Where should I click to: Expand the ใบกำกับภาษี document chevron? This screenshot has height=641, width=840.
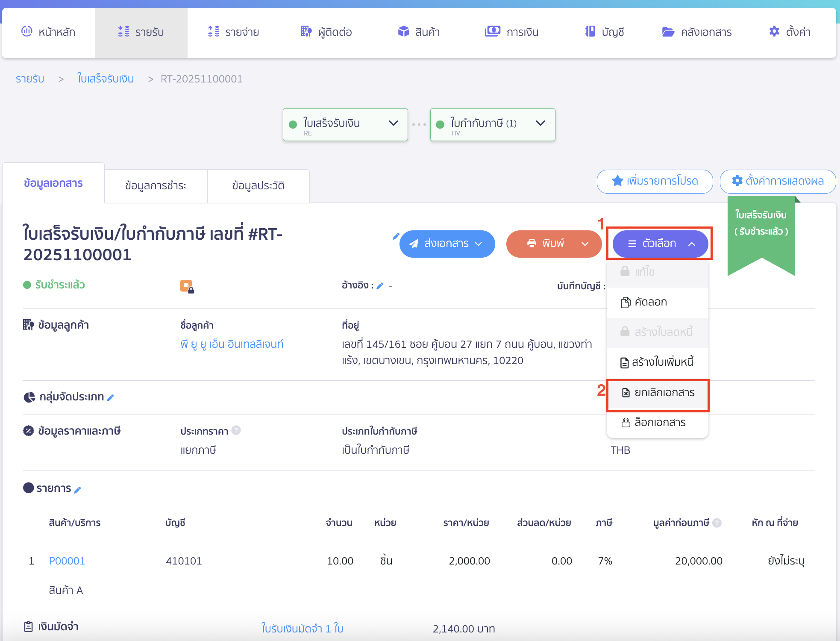pos(540,124)
